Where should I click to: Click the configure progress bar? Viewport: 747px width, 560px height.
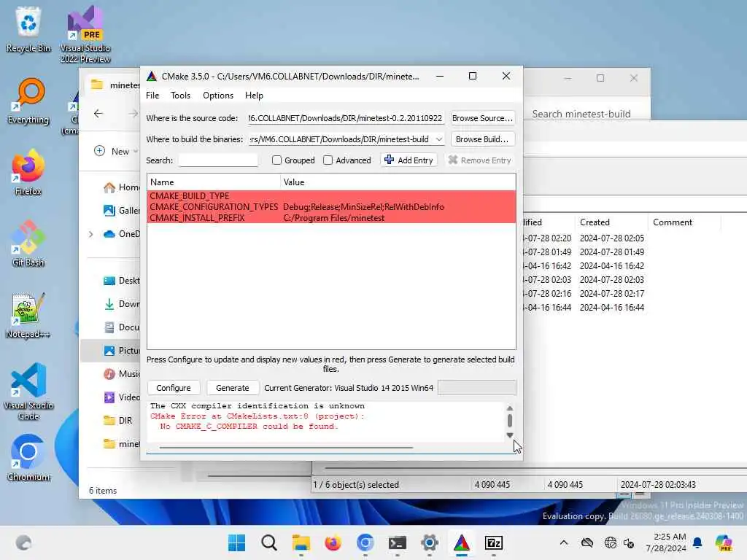476,388
